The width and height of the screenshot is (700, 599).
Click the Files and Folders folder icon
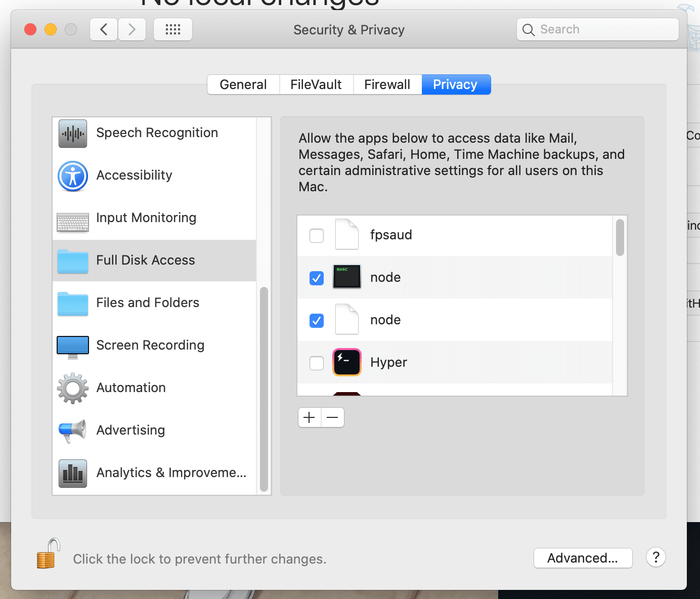tap(73, 304)
